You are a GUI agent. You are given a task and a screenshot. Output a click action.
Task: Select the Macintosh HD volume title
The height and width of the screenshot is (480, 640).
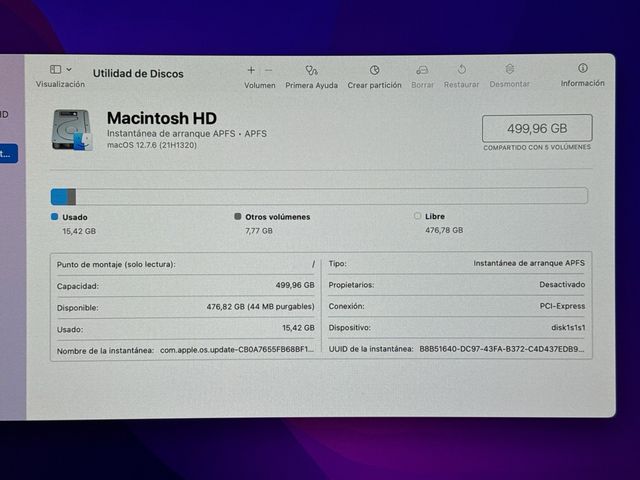(162, 118)
